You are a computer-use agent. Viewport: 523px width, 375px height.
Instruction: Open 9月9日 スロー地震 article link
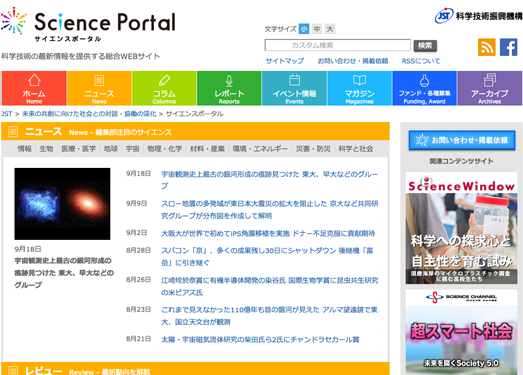coord(270,210)
